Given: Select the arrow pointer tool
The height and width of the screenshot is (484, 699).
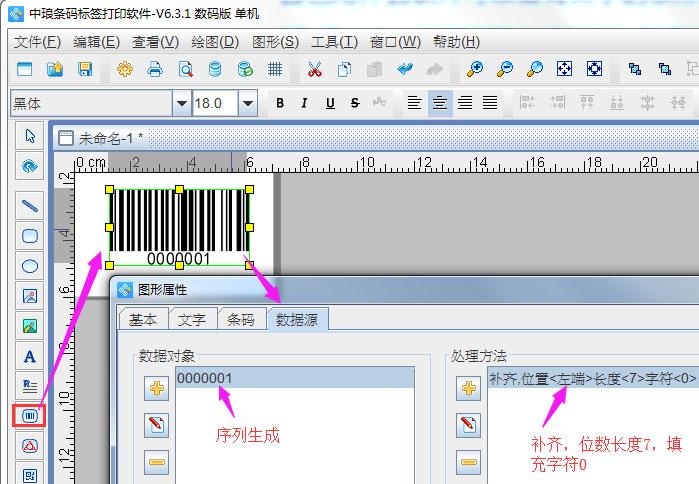Looking at the screenshot, I should [30, 135].
